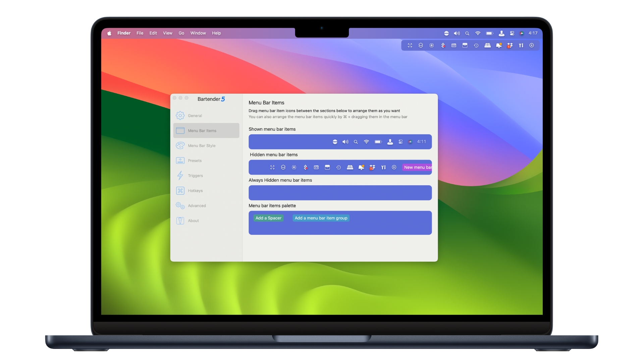
Task: Select the circled C icon in Hidden menu bar items
Action: [294, 167]
